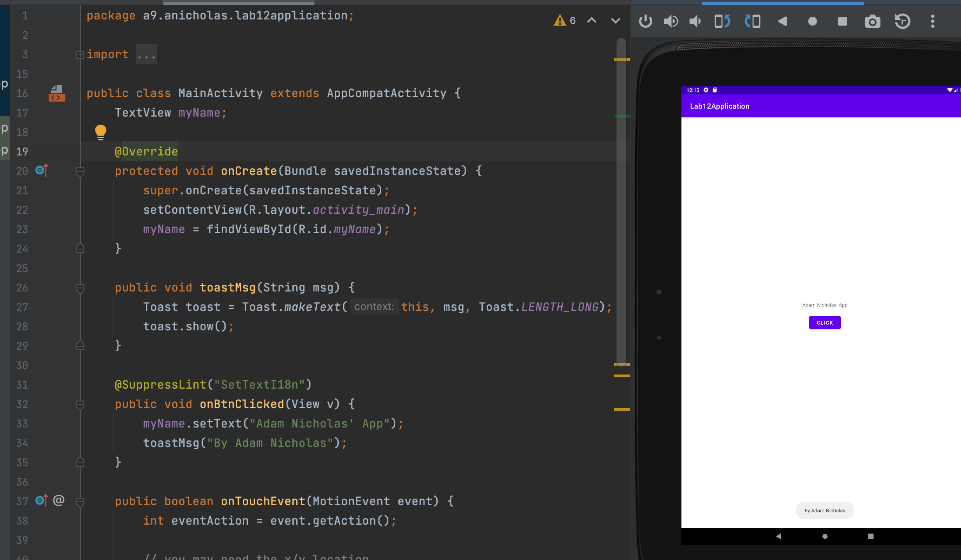The height and width of the screenshot is (560, 961).
Task: Click override gutter icon on line 20
Action: pos(42,170)
